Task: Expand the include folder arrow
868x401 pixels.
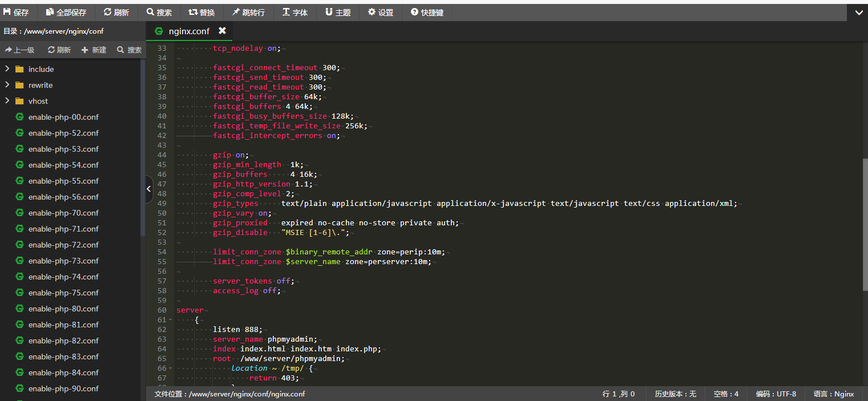Action: (x=7, y=69)
